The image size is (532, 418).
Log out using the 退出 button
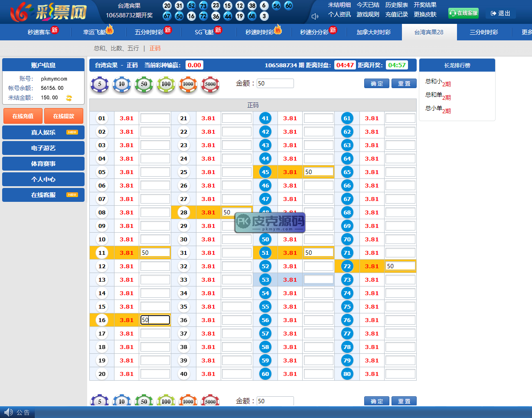pos(500,13)
